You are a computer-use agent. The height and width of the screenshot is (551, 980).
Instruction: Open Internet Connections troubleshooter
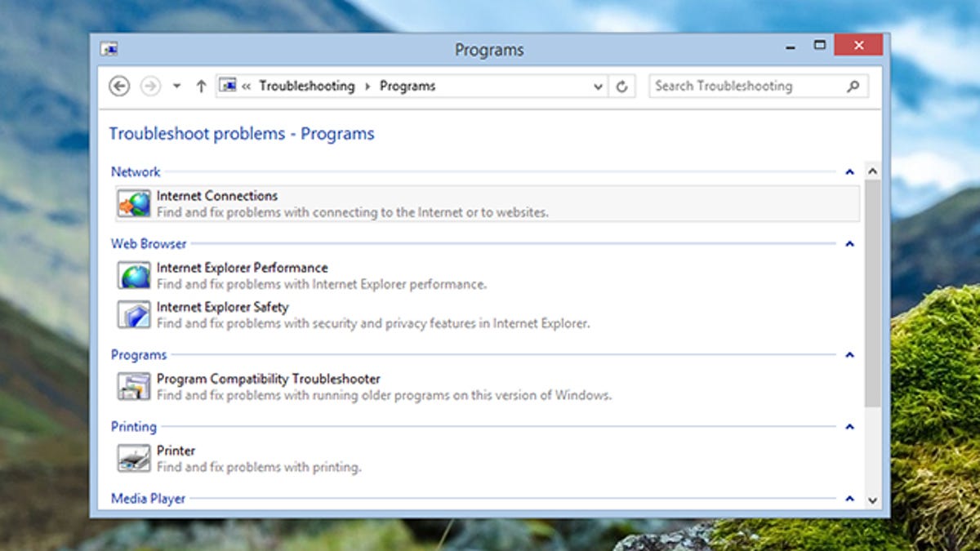(488, 203)
